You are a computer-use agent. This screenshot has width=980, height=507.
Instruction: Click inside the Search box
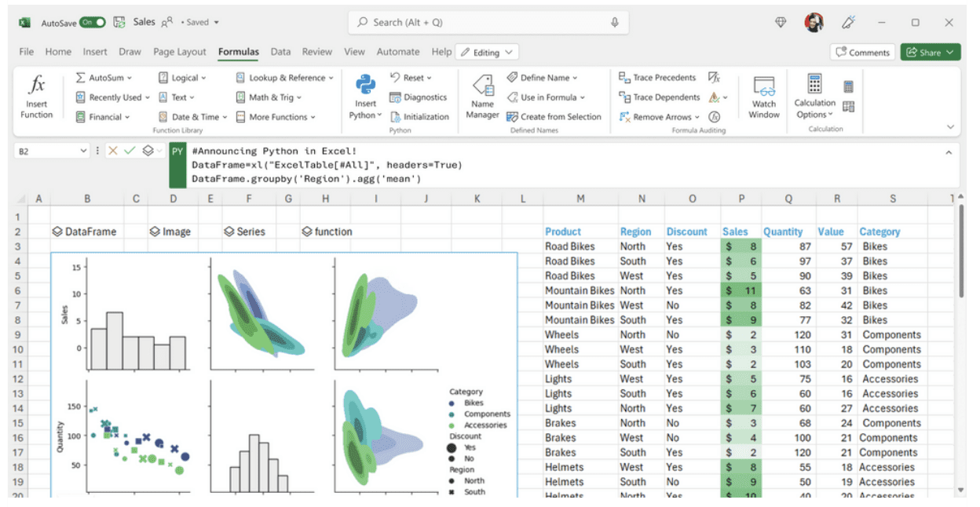point(487,23)
